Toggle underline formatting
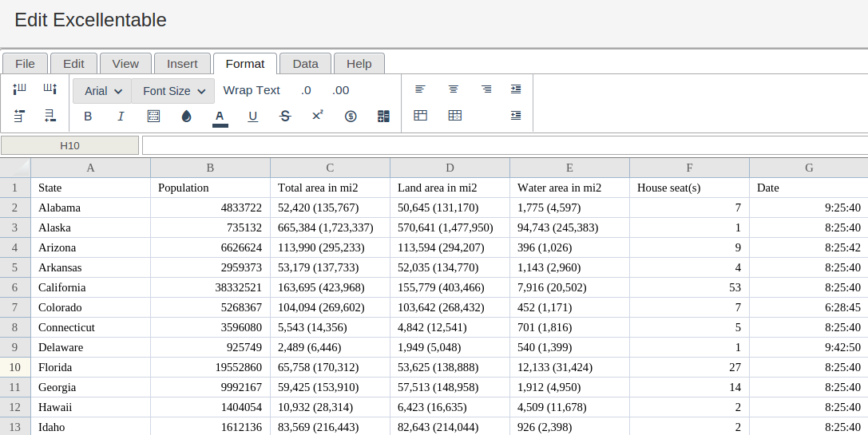The height and width of the screenshot is (435, 868). [x=253, y=117]
